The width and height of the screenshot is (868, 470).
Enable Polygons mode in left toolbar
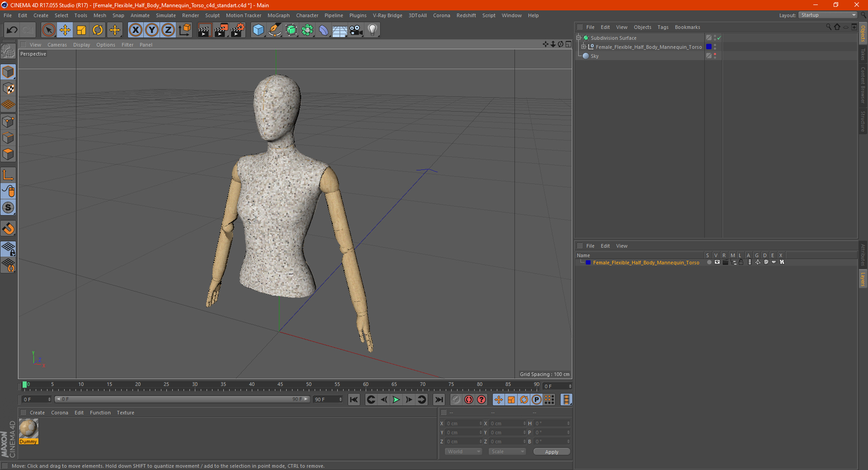click(x=8, y=154)
